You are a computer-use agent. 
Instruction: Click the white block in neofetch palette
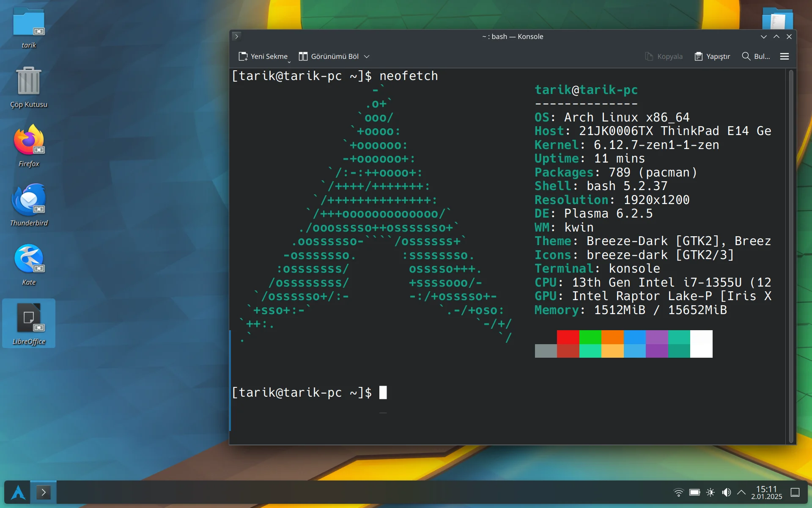[701, 344]
